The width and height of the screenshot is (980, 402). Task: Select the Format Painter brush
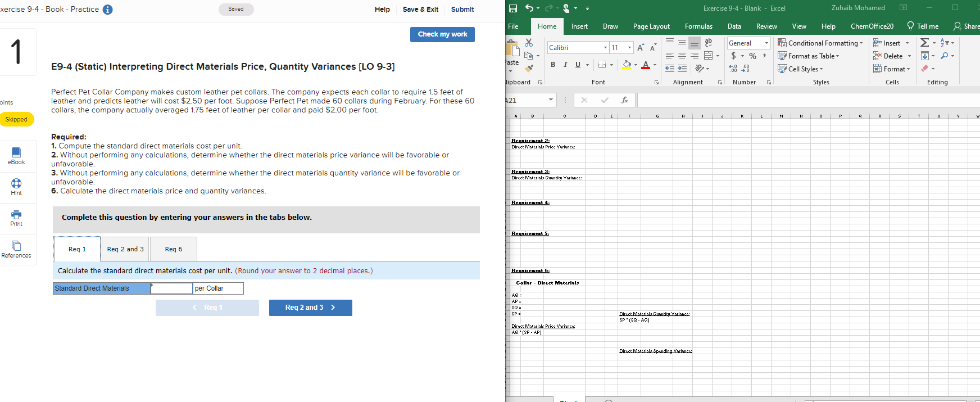click(529, 68)
